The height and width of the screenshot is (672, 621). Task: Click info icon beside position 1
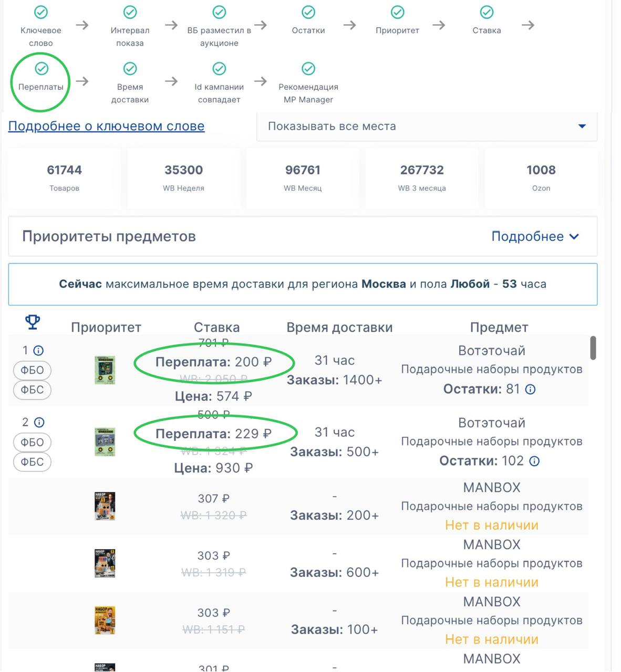click(38, 351)
